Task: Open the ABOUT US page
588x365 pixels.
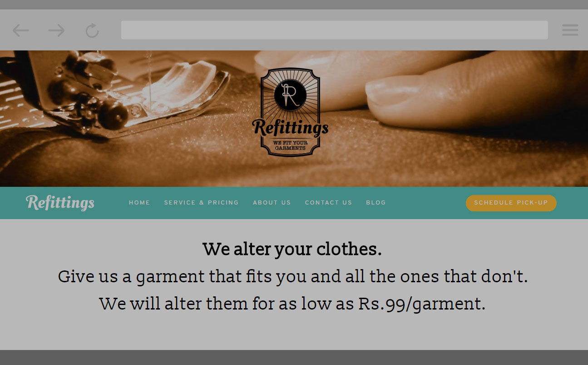Action: click(272, 203)
